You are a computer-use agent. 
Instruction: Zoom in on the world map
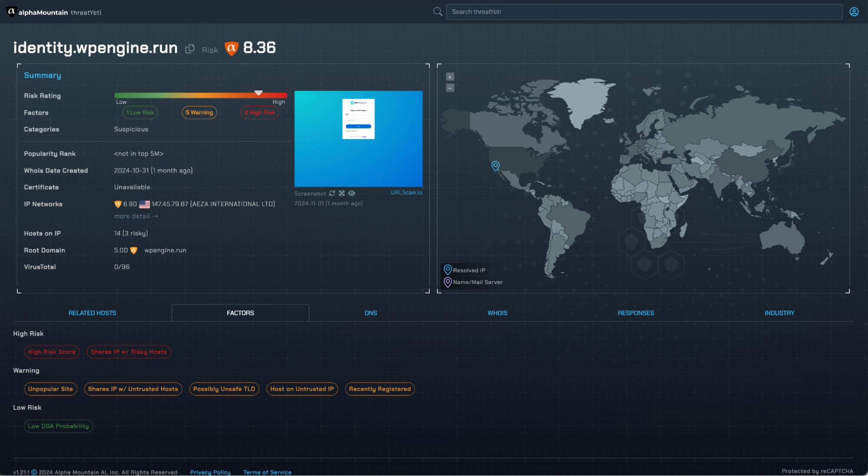click(450, 77)
